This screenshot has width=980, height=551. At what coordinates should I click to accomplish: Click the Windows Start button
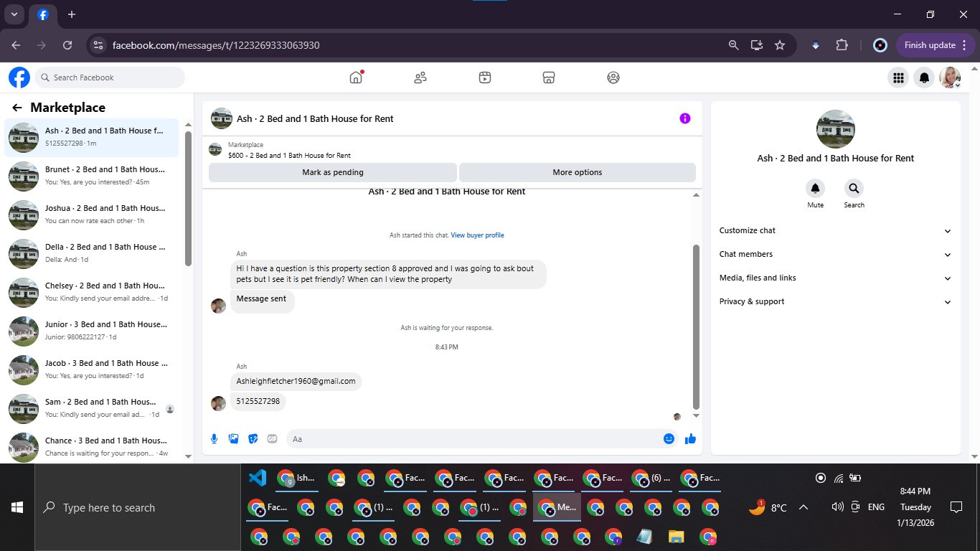pyautogui.click(x=17, y=507)
